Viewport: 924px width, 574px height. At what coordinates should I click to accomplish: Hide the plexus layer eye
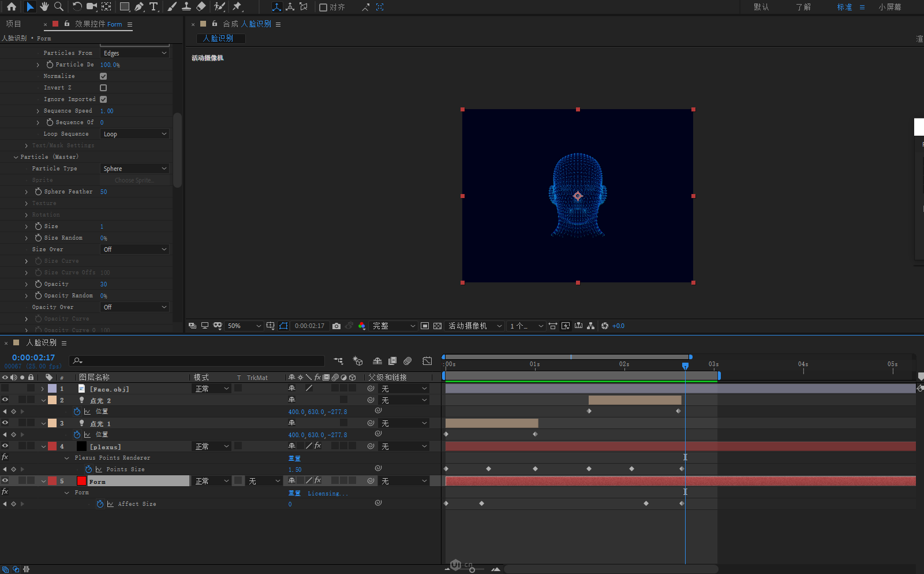pos(5,446)
